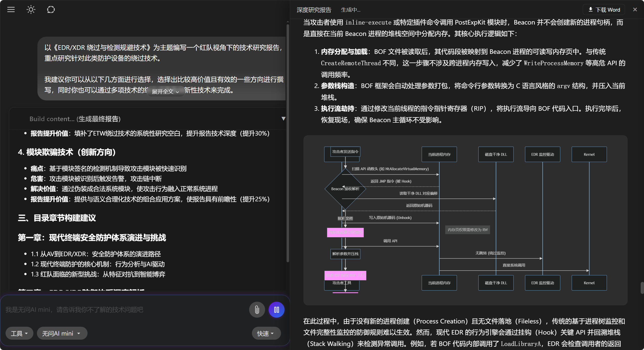This screenshot has width=644, height=350.
Task: Change response mode via the 快速 dropdown
Action: pos(266,333)
